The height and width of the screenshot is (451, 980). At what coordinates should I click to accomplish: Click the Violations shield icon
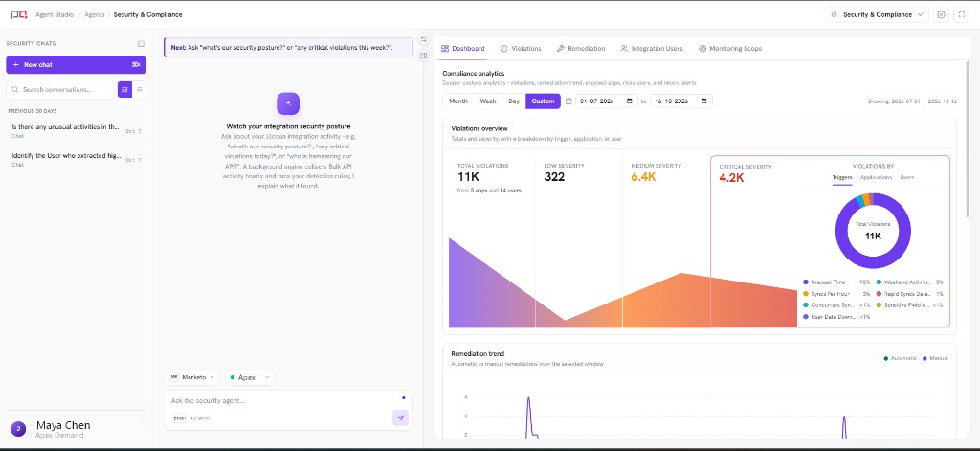coord(504,48)
